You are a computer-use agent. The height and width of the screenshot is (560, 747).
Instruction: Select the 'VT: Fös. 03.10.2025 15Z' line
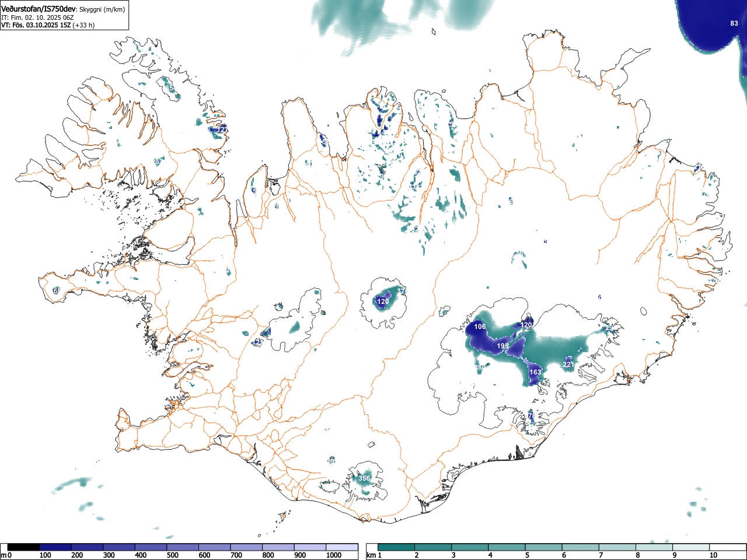[x=36, y=25]
